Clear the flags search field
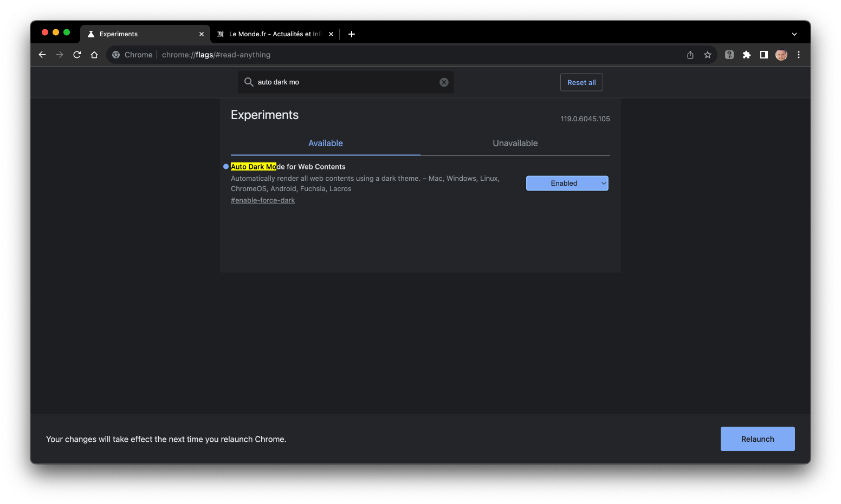 [444, 82]
